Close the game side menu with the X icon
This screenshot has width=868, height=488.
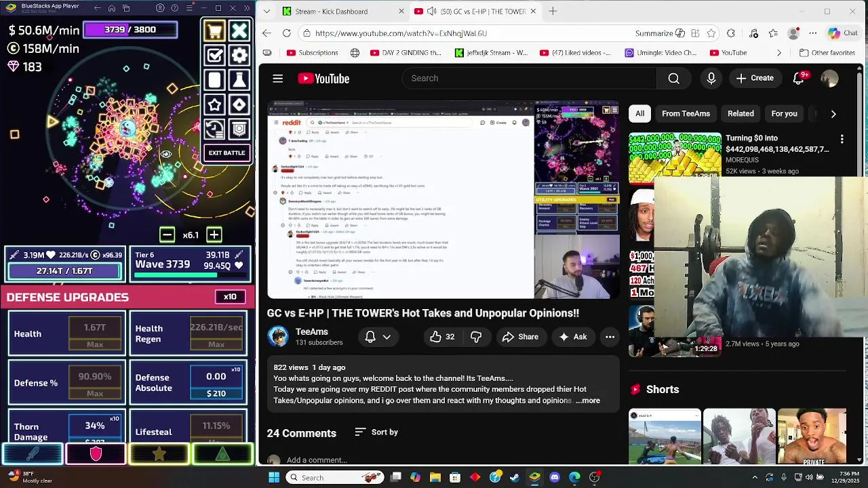tap(239, 30)
